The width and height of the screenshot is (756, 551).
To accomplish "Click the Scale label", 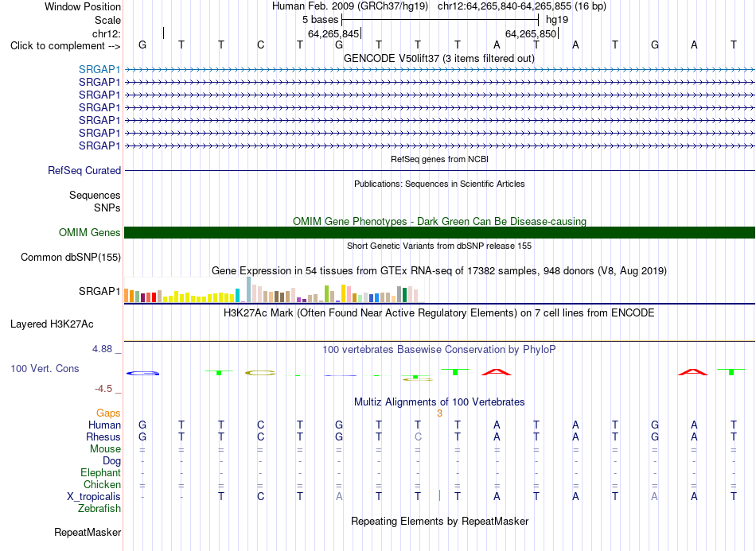I will [107, 20].
